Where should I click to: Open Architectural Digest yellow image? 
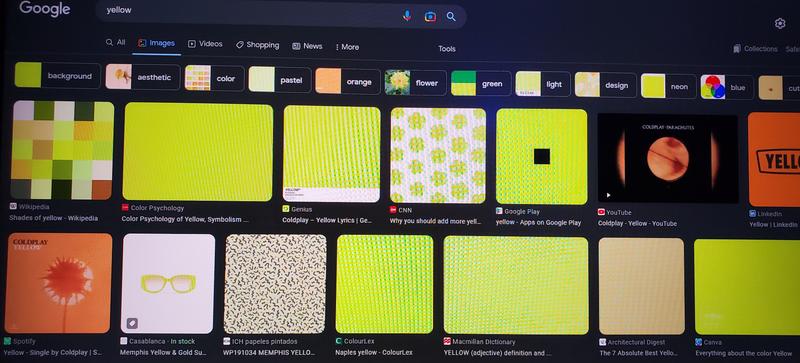[x=641, y=286]
